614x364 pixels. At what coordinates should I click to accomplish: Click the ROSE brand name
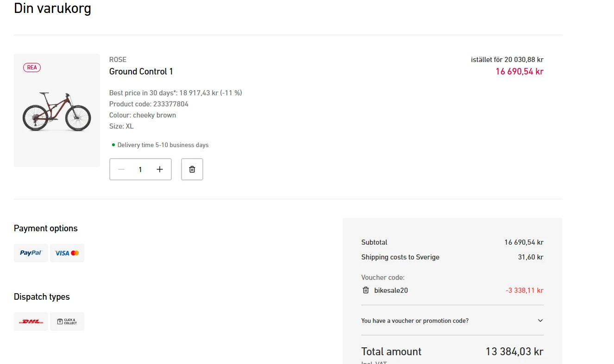tap(118, 60)
